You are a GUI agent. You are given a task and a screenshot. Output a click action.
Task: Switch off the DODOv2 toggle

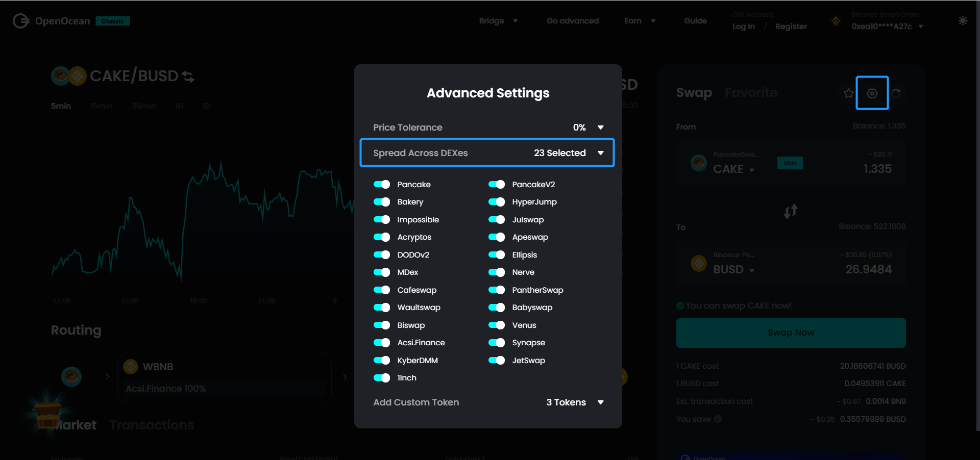coord(382,255)
